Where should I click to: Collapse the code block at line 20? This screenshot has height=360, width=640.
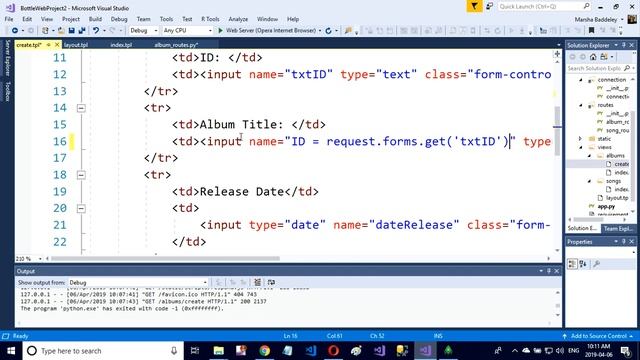tap(81, 209)
